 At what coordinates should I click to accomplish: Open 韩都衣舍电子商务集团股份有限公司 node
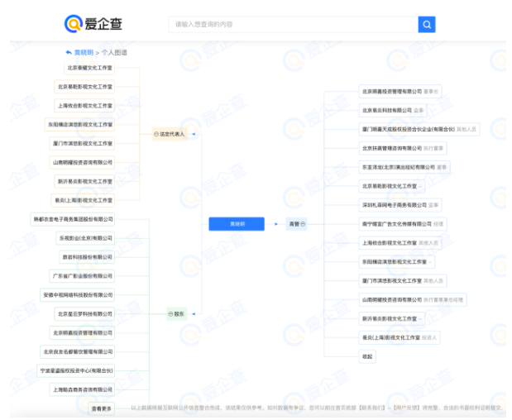[x=73, y=219]
